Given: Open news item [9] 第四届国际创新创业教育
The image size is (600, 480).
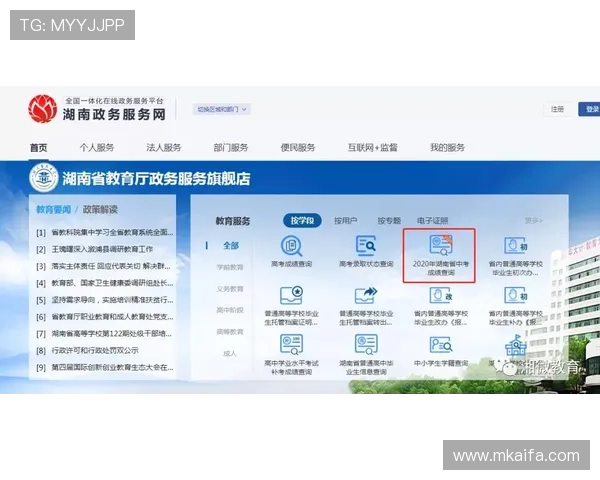Looking at the screenshot, I should pyautogui.click(x=105, y=367).
